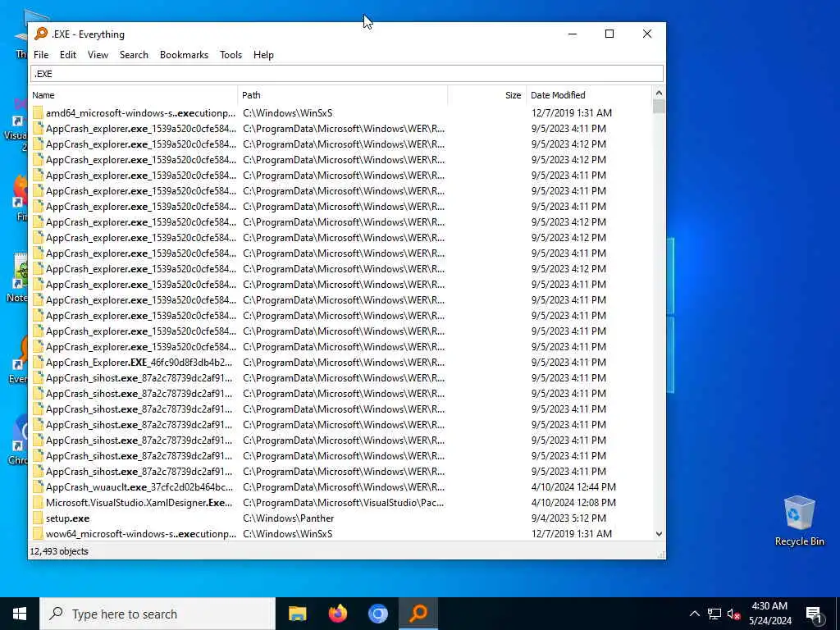Viewport: 840px width, 630px height.
Task: Open the Tools menu
Action: tap(231, 55)
